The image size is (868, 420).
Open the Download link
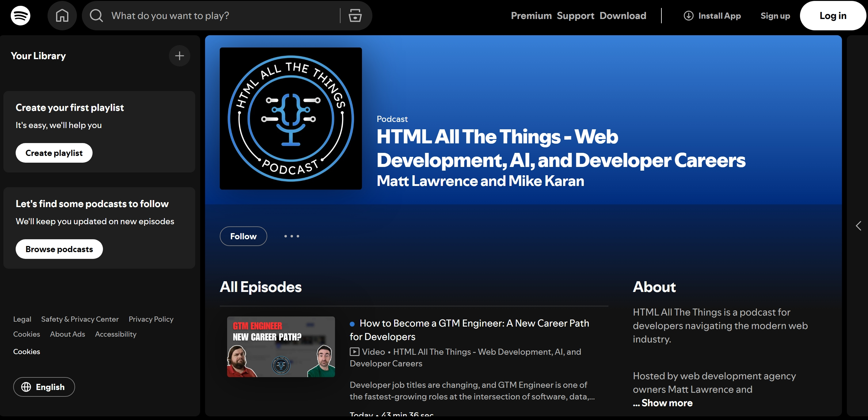pyautogui.click(x=623, y=16)
